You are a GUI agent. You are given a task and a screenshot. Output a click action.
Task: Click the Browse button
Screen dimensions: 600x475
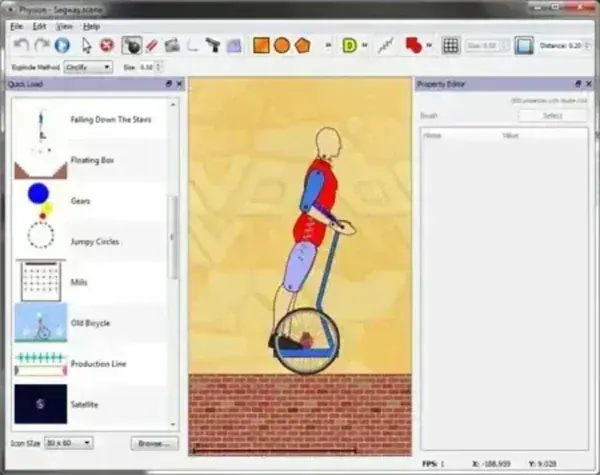pos(155,444)
